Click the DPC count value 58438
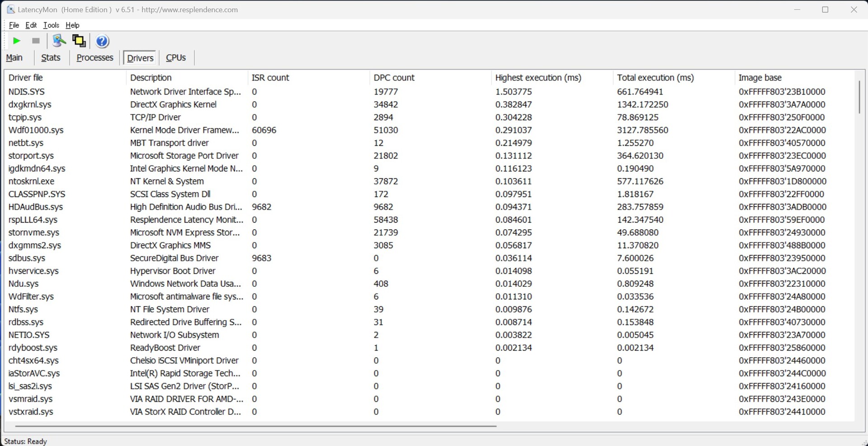This screenshot has width=868, height=446. 386,220
